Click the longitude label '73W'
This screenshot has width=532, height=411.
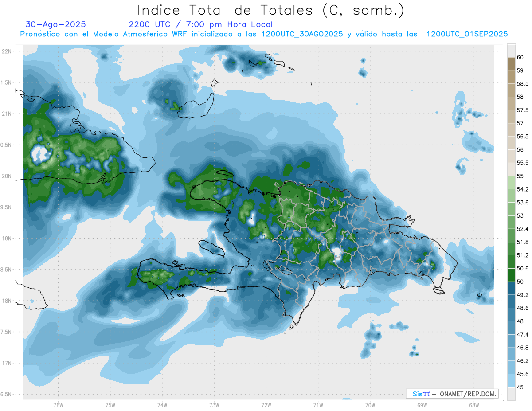[x=214, y=405]
